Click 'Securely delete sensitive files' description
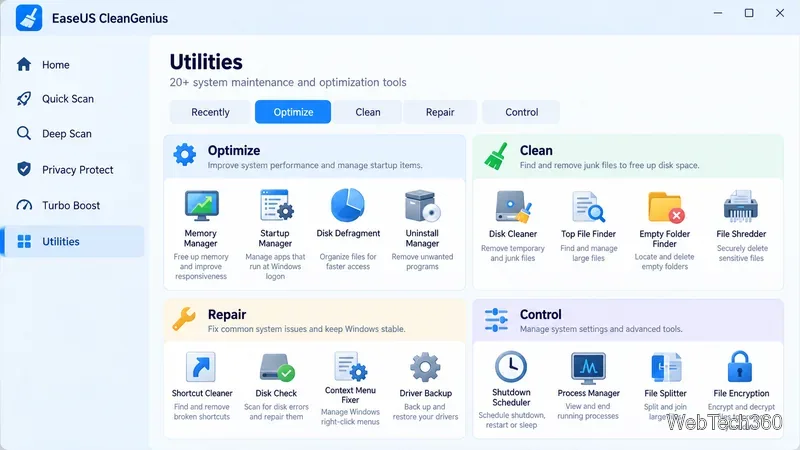 (x=741, y=253)
